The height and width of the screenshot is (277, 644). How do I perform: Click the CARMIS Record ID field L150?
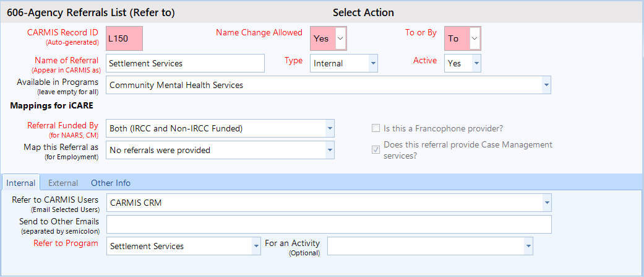pos(124,38)
